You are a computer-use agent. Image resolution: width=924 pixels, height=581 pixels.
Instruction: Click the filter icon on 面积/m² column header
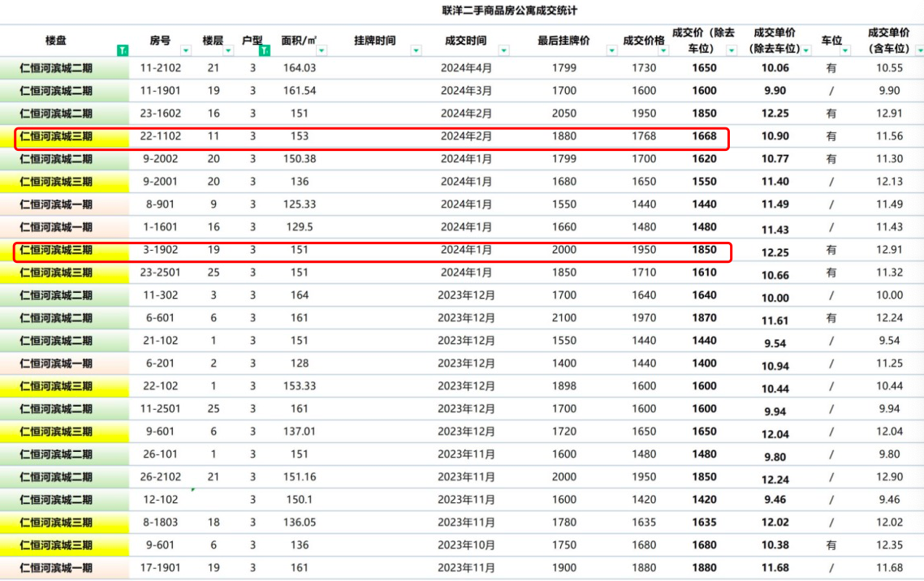[x=321, y=49]
